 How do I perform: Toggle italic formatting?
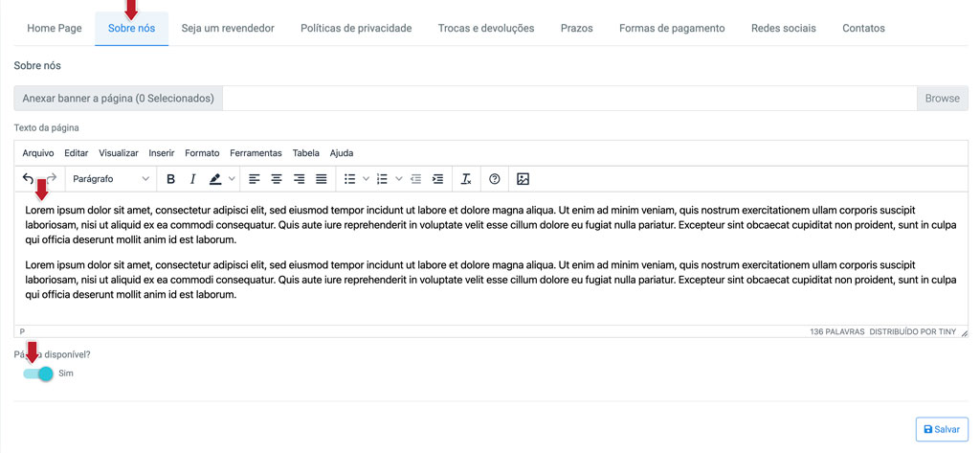tap(193, 179)
